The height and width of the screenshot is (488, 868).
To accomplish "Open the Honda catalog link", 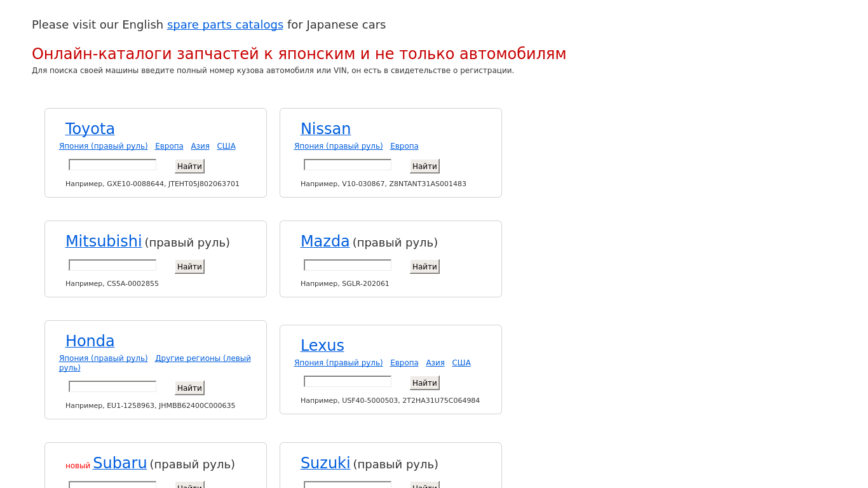I will [90, 341].
